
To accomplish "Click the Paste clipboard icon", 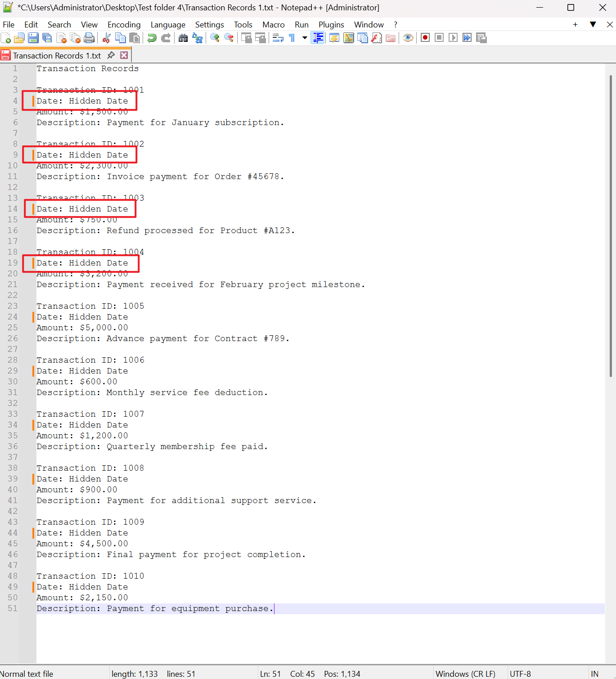I will point(135,38).
